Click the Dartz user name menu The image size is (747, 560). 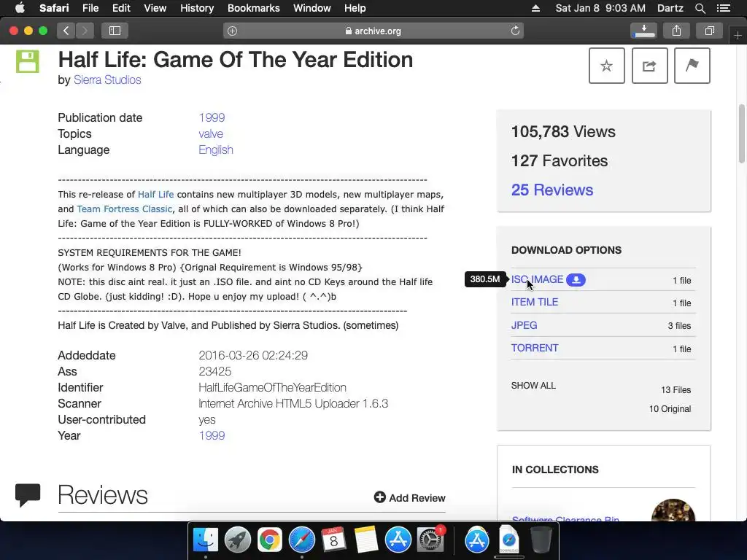670,8
